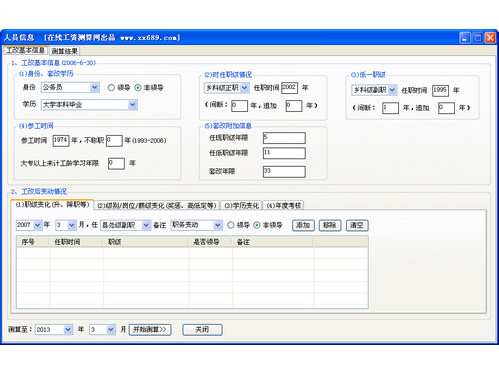
Task: Click the 清空 button
Action: click(x=357, y=225)
